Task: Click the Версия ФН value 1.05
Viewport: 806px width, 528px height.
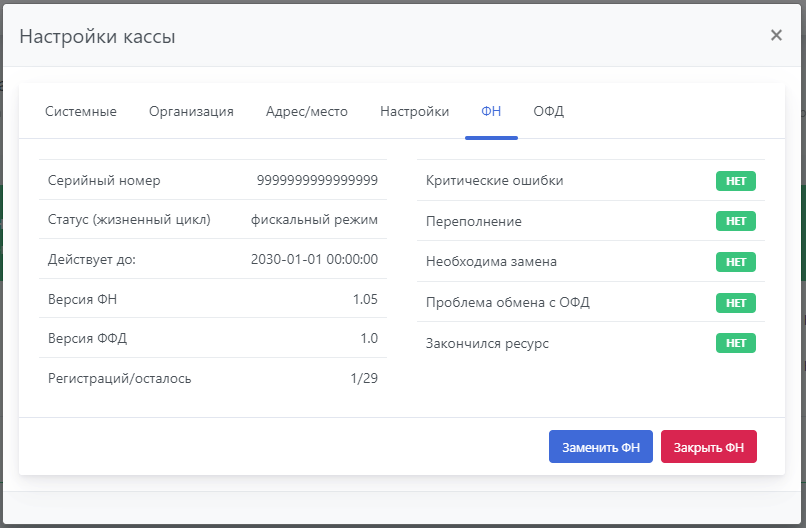Action: coord(365,299)
